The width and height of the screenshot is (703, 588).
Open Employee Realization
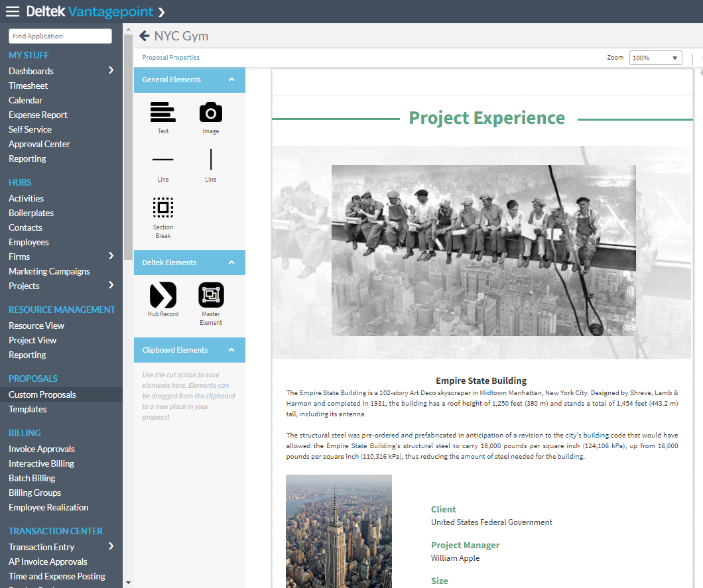pyautogui.click(x=48, y=507)
